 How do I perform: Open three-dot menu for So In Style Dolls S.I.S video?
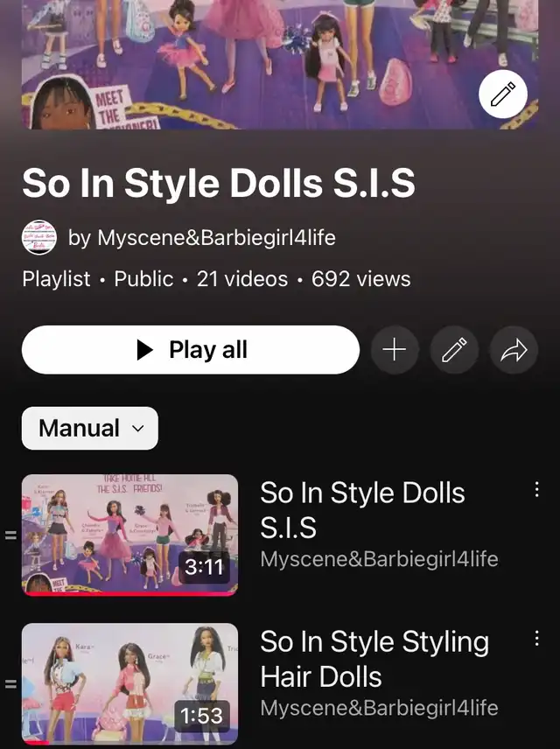click(x=536, y=490)
